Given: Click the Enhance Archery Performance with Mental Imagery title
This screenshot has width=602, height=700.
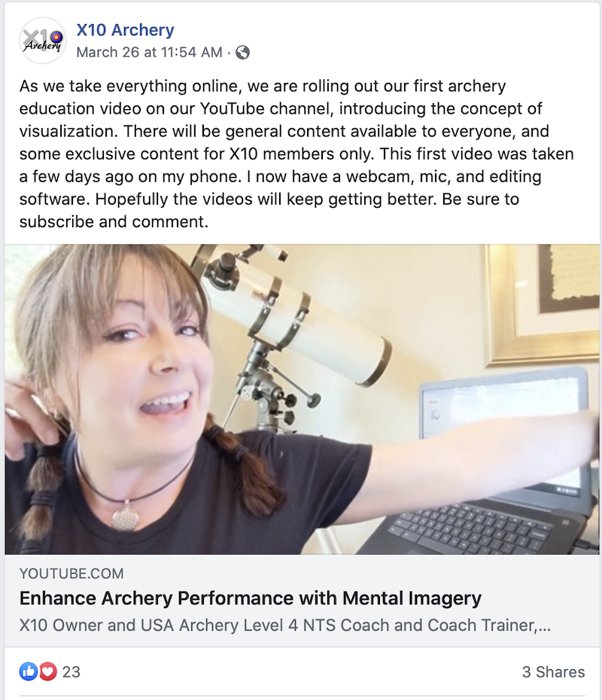Looking at the screenshot, I should [x=251, y=598].
